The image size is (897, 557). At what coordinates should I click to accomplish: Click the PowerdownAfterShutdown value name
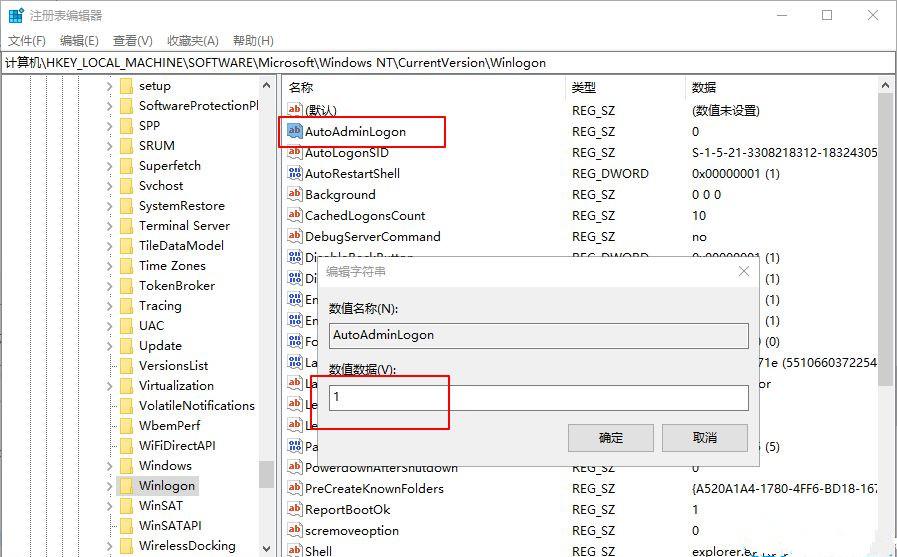tap(381, 468)
